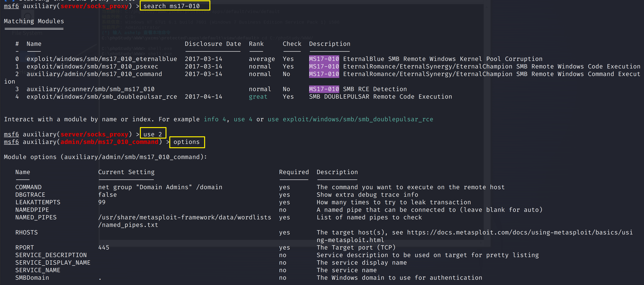Click the NAMED_PIPES option name

click(x=36, y=217)
